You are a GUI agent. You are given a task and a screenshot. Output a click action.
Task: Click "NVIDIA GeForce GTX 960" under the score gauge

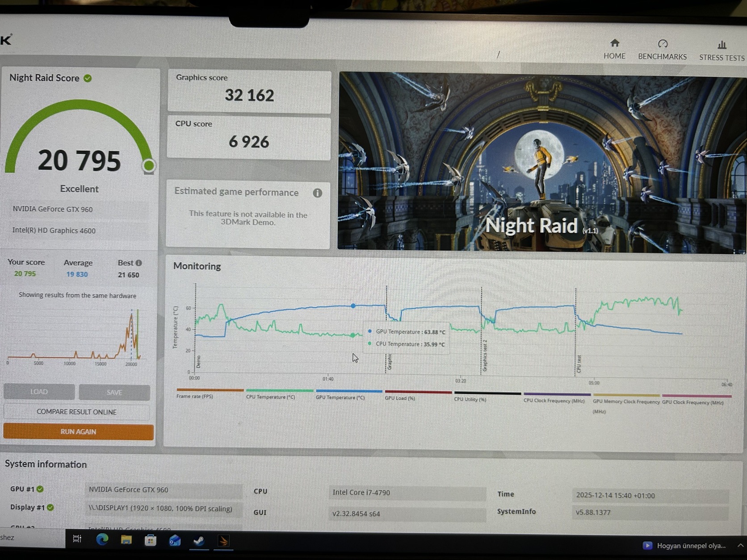53,209
